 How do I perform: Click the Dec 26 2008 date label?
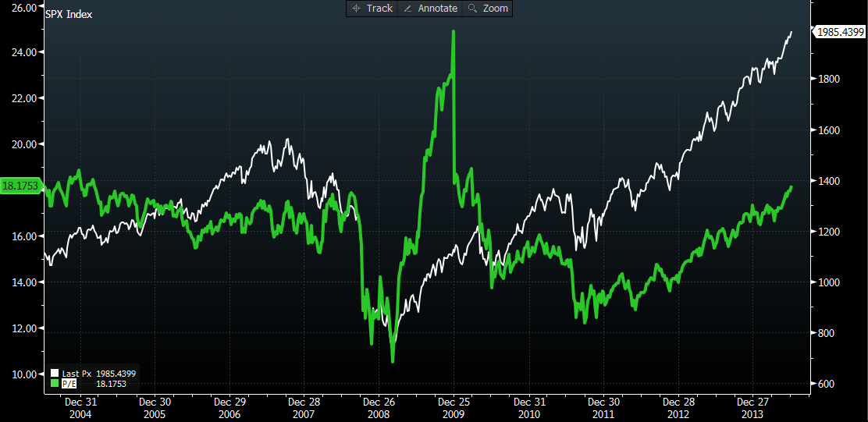pos(379,407)
